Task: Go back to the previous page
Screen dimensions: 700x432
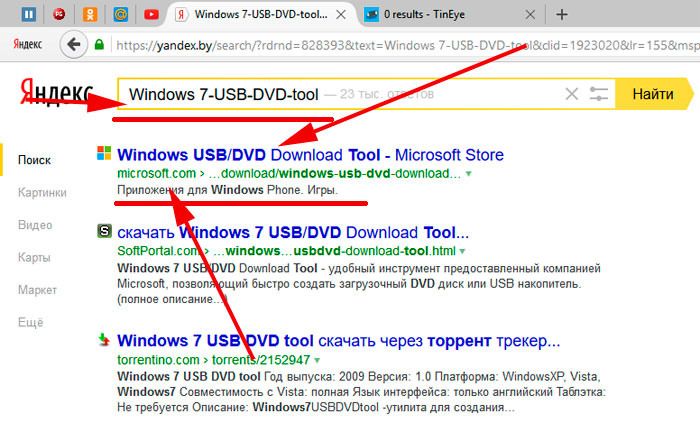Action: click(x=73, y=44)
